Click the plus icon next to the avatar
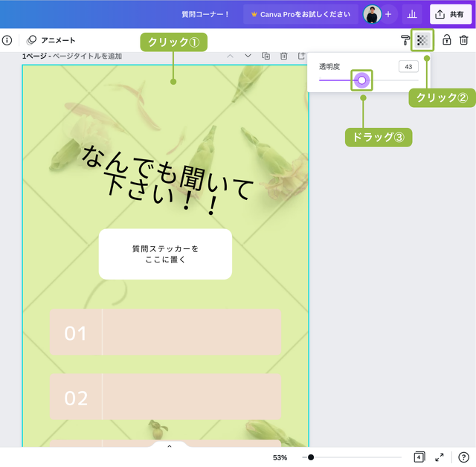476x467 pixels. [388, 14]
